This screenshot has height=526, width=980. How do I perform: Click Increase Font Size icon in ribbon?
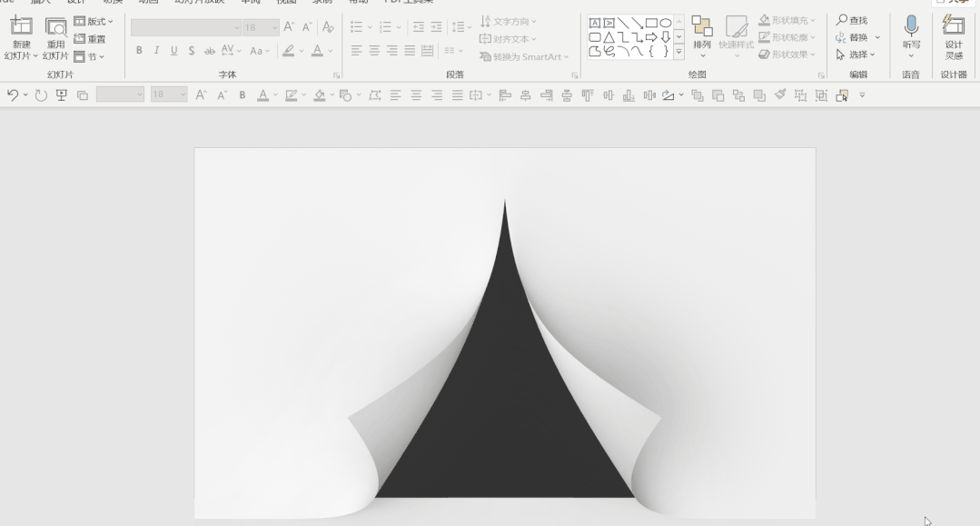pos(289,27)
